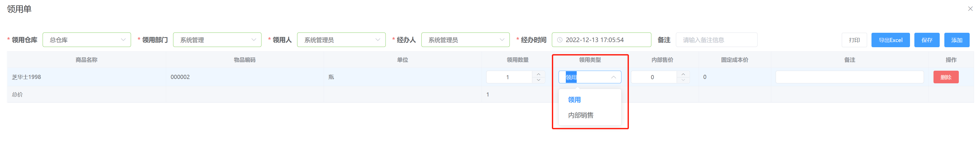980x154 pixels.
Task: Collapse the 领用类型 dropdown arrow
Action: coord(613,77)
